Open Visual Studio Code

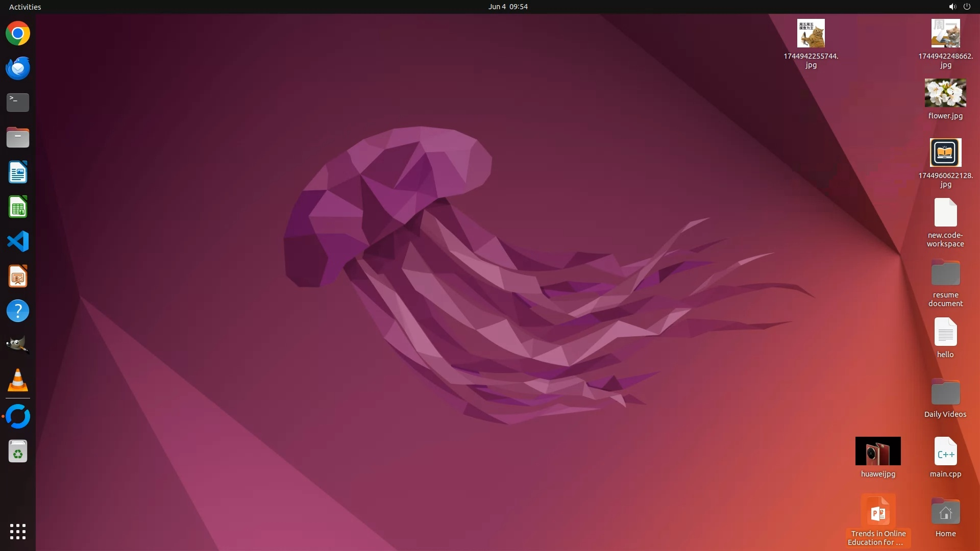(18, 241)
